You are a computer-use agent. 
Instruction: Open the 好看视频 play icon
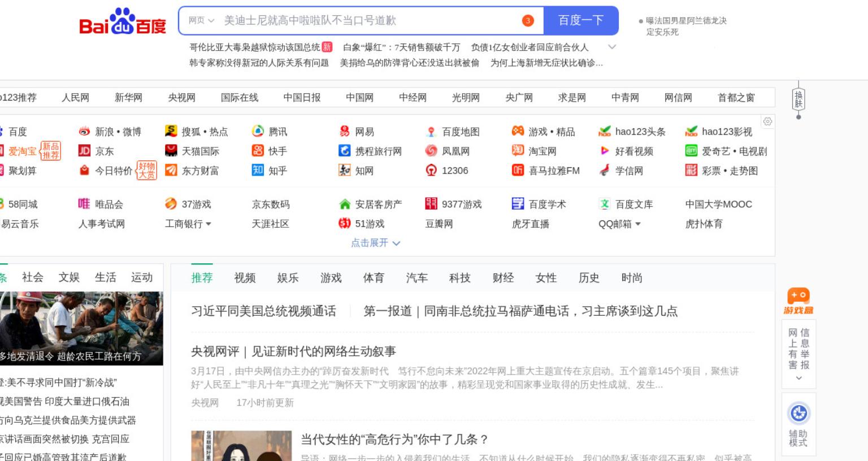[x=604, y=151]
